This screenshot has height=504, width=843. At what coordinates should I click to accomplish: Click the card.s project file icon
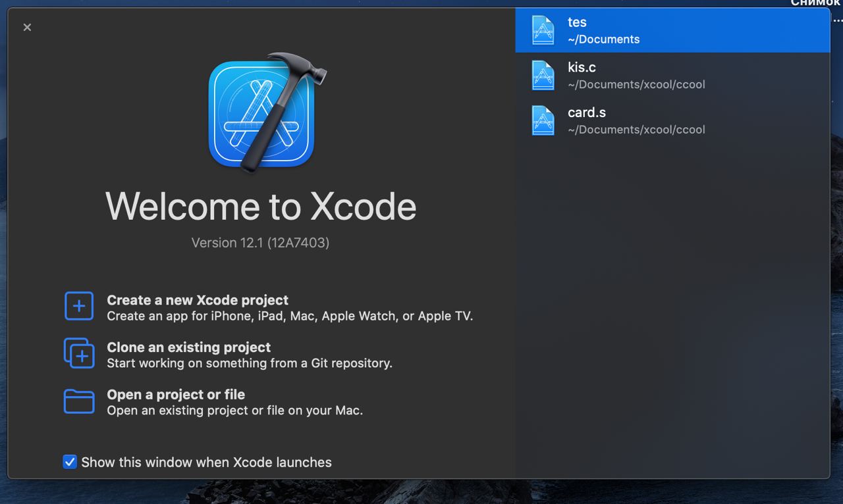543,120
